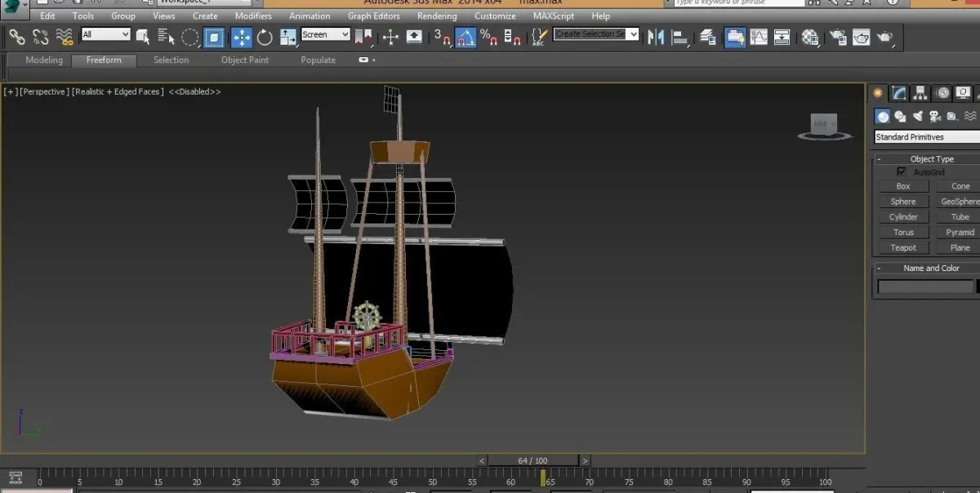Click the Sphere primitive button
This screenshot has width=980, height=493.
point(903,202)
